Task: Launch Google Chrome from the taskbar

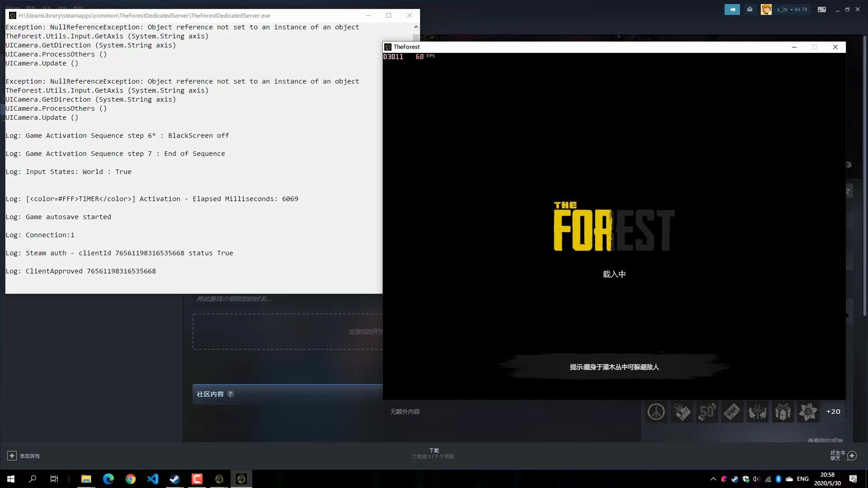Action: (x=130, y=479)
